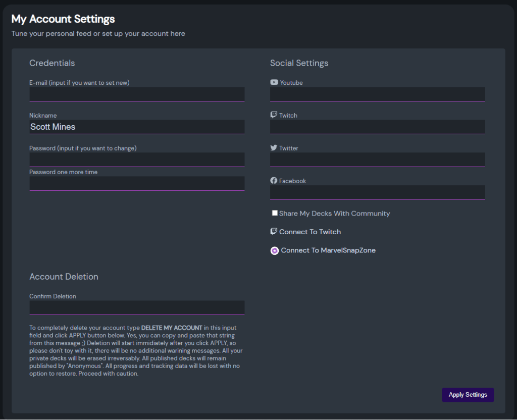
Task: Select the Twitter input field
Action: click(x=377, y=160)
